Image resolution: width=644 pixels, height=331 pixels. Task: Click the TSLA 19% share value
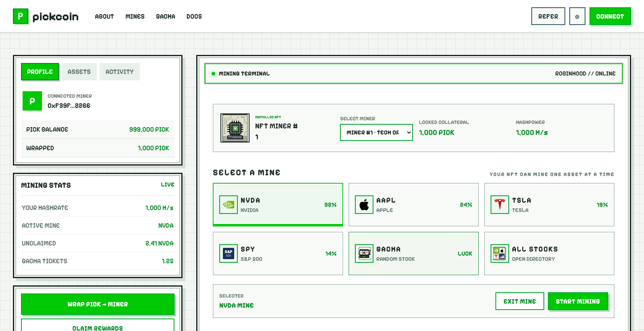point(602,205)
